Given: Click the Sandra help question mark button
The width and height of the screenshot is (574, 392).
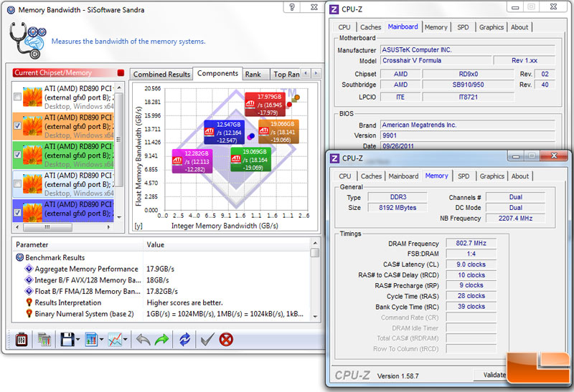Looking at the screenshot, I should [292, 7].
